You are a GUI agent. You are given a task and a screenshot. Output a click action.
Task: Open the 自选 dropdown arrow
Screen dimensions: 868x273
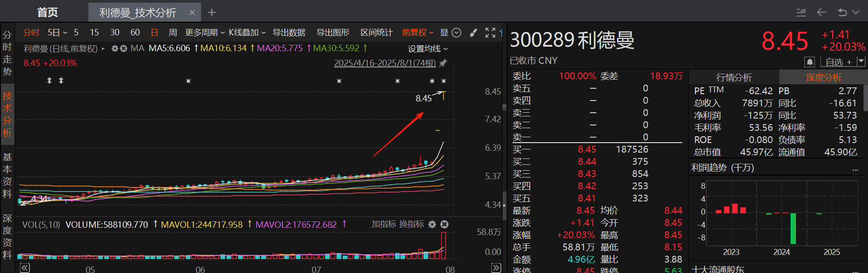(861, 61)
